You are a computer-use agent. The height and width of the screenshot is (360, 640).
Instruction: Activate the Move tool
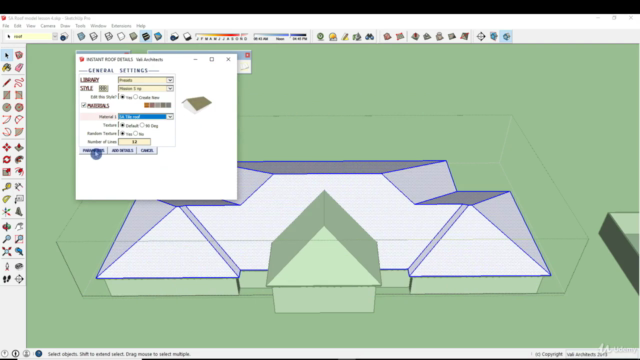point(7,147)
